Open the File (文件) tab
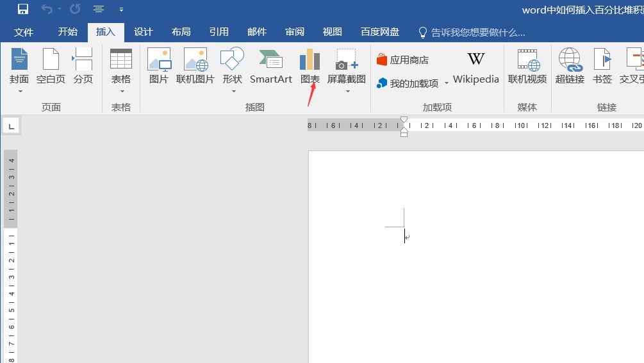 [24, 32]
